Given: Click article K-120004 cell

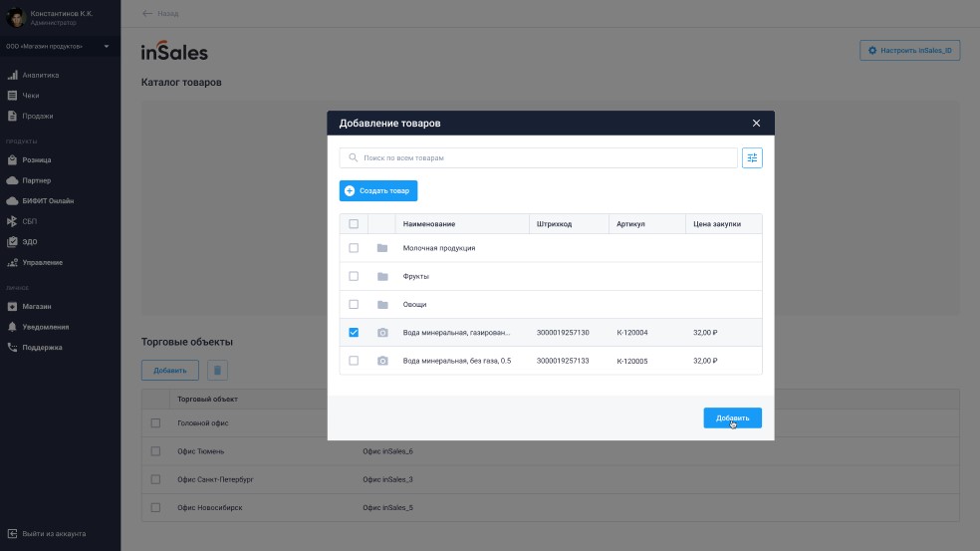Looking at the screenshot, I should (x=631, y=333).
